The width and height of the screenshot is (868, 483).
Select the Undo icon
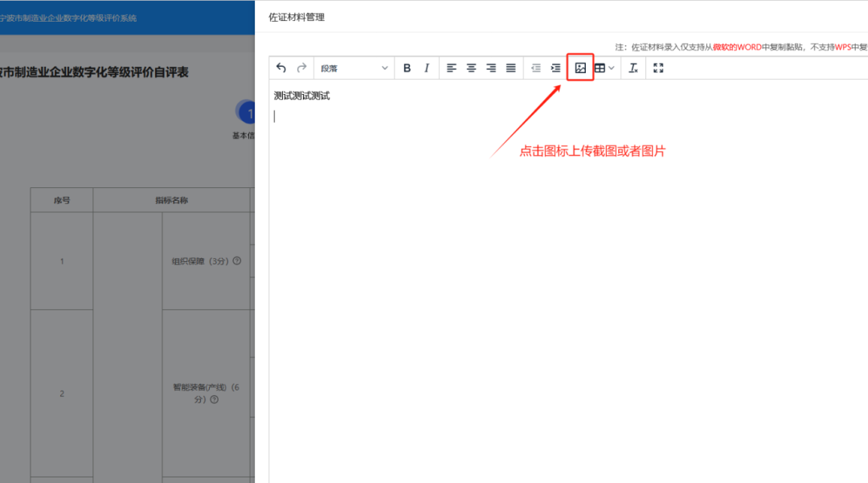pos(280,68)
